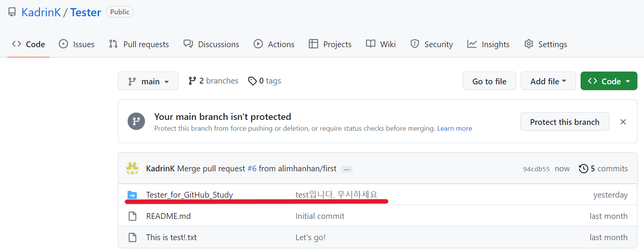The height and width of the screenshot is (251, 644).
Task: Click the repository icon beside KadrinK
Action: pos(12,12)
